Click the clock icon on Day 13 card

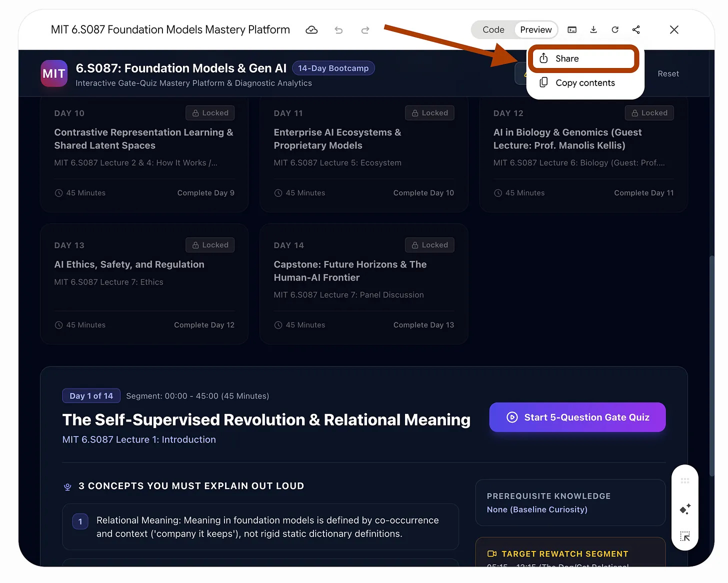pos(58,325)
